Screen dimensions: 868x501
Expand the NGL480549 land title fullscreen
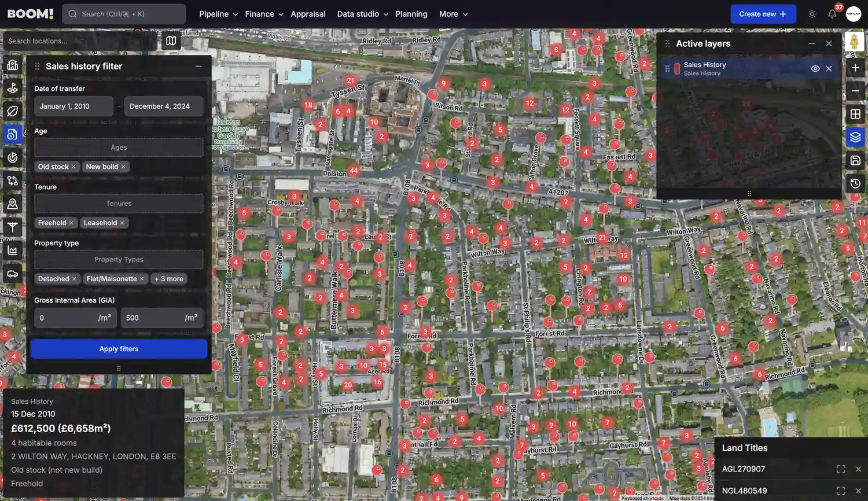(x=841, y=491)
